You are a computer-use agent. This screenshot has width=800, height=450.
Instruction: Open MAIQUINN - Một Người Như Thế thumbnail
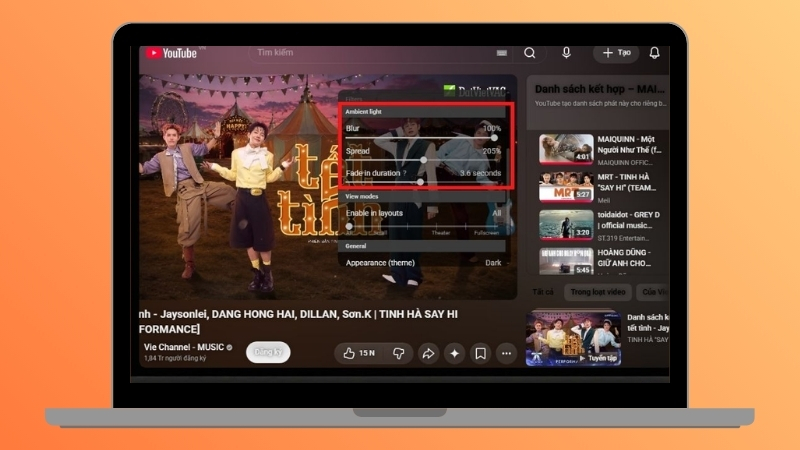[566, 149]
